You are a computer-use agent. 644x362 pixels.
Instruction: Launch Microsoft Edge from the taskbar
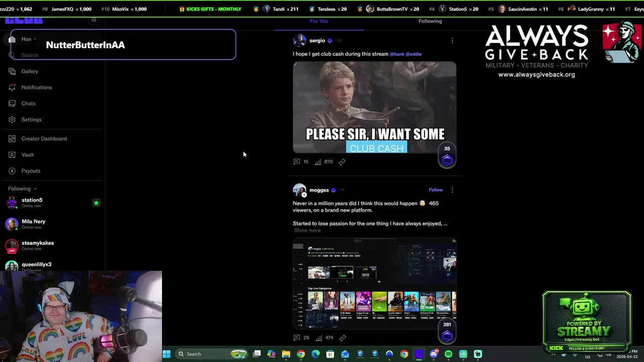pos(315,354)
